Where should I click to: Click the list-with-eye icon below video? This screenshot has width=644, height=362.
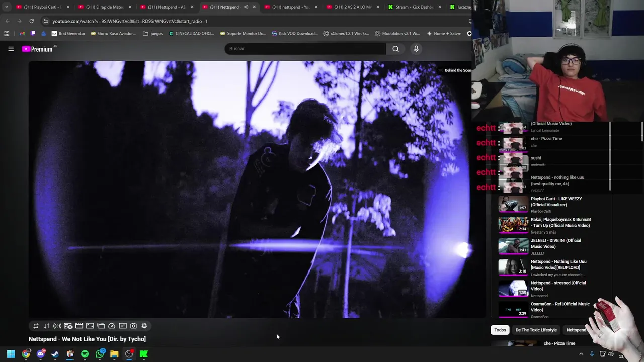coord(68,326)
